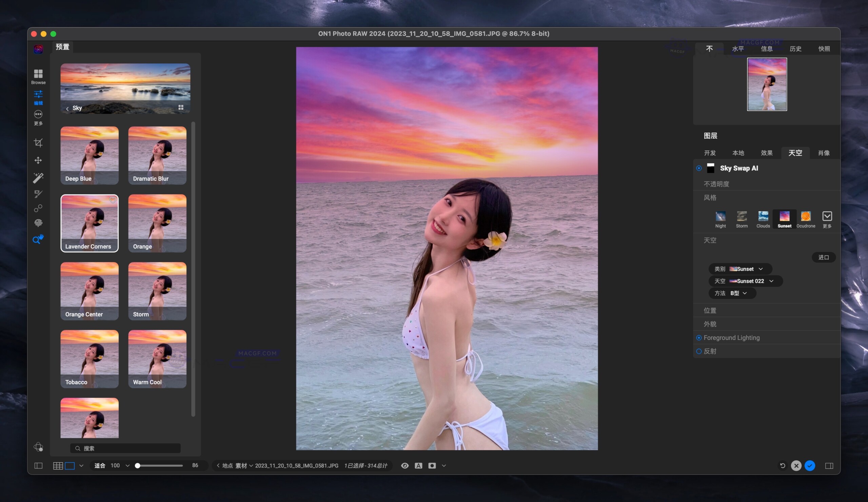Viewport: 868px width, 502px height.
Task: Open the 类别 Sunset category dropdown
Action: click(741, 269)
